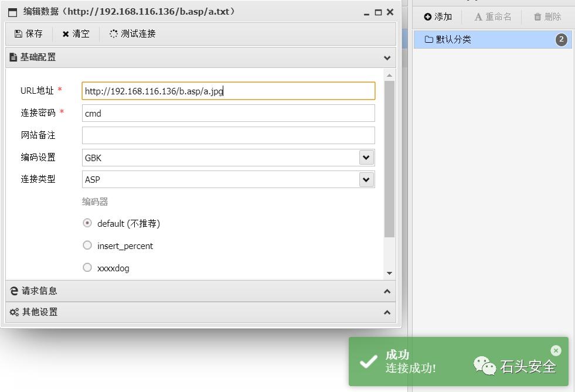575x392 pixels.
Task: Minimize the 编辑数据 dialog
Action: pyautogui.click(x=366, y=13)
